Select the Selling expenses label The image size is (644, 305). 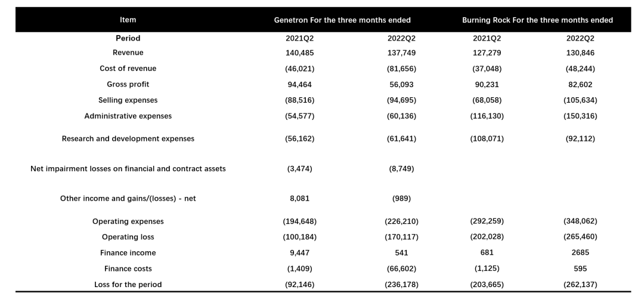128,100
